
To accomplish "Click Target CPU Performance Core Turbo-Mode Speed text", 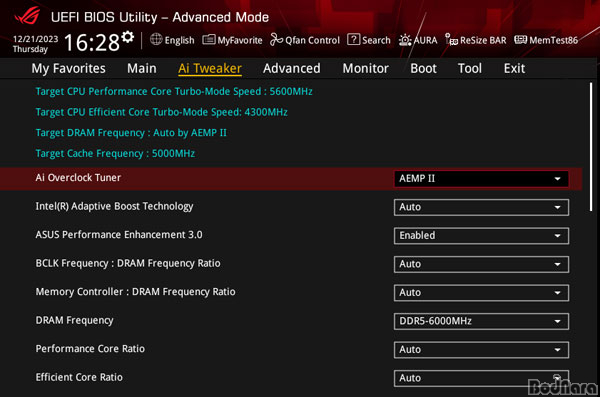I will click(x=174, y=91).
